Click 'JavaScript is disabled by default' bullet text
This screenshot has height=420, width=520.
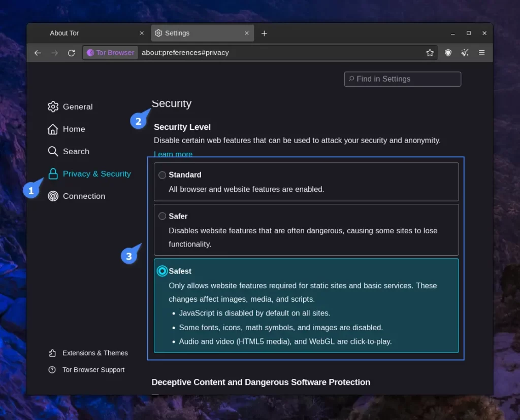click(x=254, y=313)
